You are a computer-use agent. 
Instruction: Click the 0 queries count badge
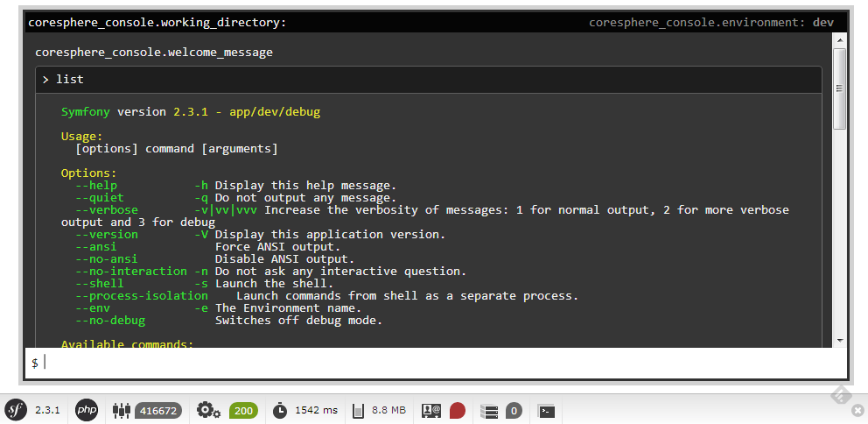514,411
